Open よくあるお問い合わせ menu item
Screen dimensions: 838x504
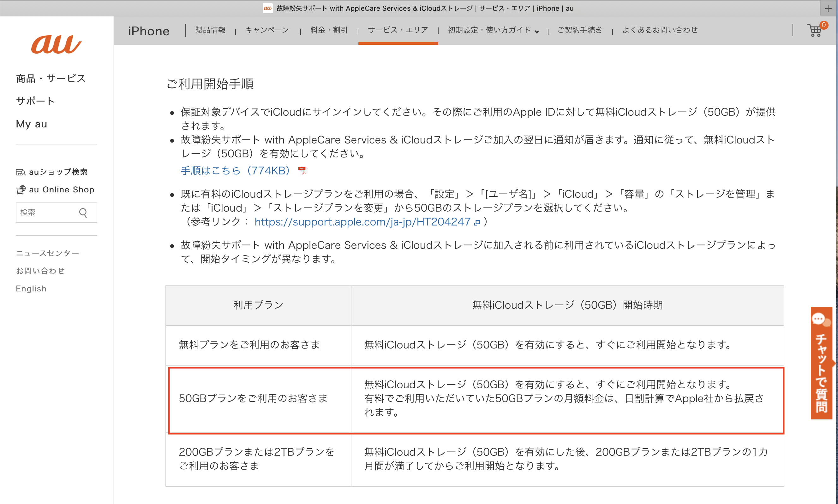pyautogui.click(x=660, y=30)
